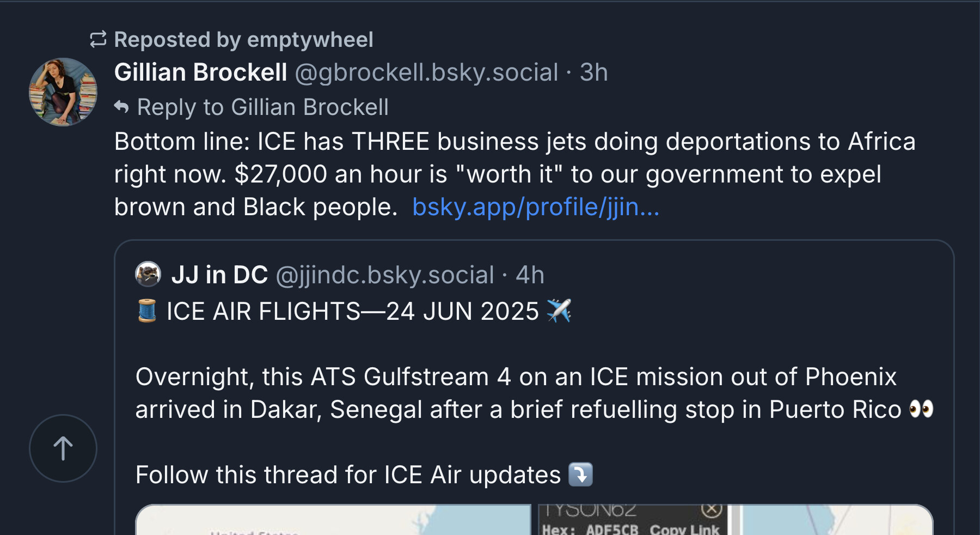Click the down-right arrow emoji after updates
The image size is (980, 535).
pyautogui.click(x=580, y=474)
